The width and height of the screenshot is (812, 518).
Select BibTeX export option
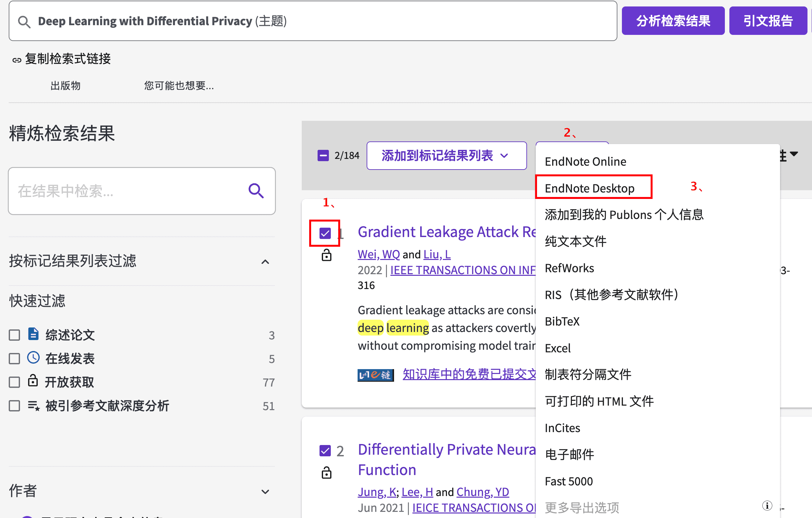(x=562, y=321)
